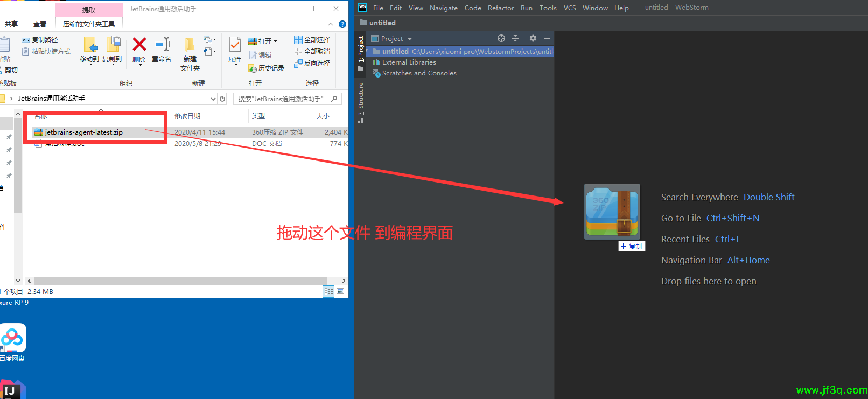Click the red X delete icon in Explorer ribbon

139,45
